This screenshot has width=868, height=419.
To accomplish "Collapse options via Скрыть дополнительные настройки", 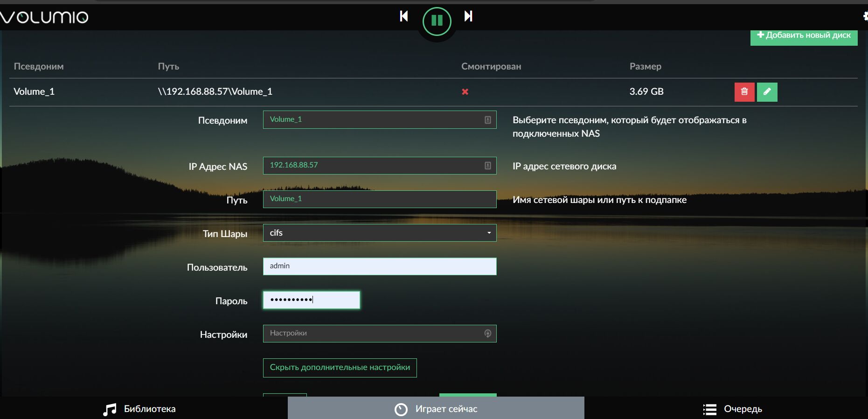I will (x=340, y=368).
